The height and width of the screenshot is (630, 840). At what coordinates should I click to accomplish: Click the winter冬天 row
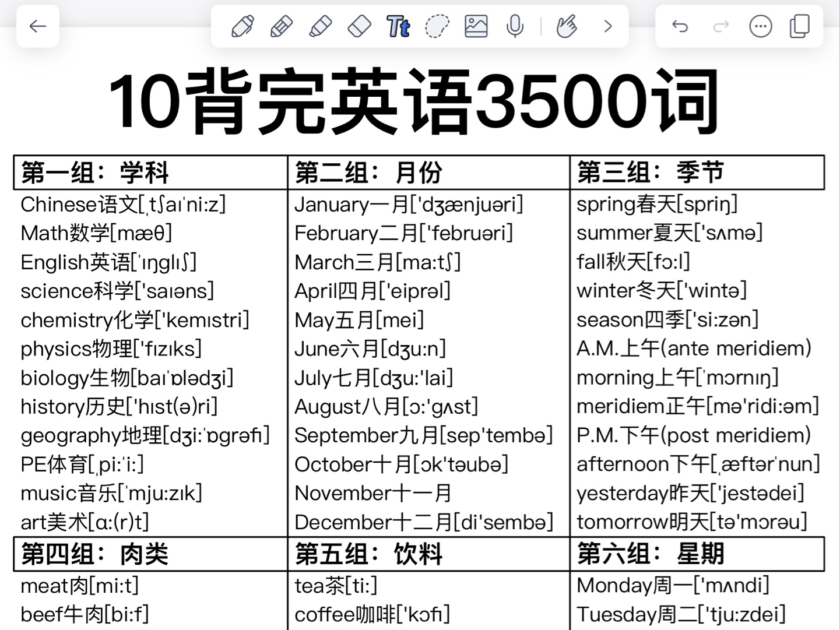(662, 290)
